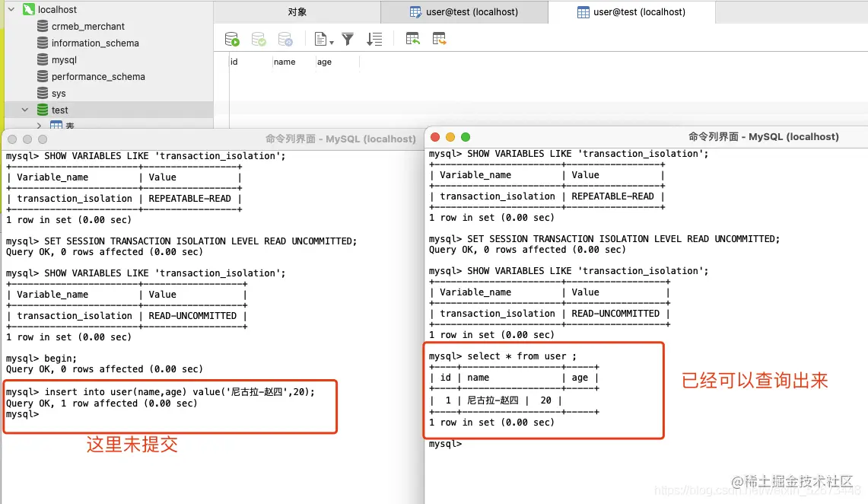This screenshot has width=868, height=504.
Task: Select the active user@test (localhost) tab
Action: 631,11
